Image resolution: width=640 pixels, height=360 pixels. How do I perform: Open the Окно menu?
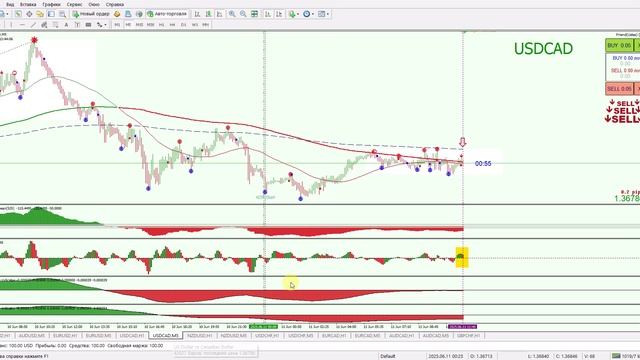pos(94,4)
